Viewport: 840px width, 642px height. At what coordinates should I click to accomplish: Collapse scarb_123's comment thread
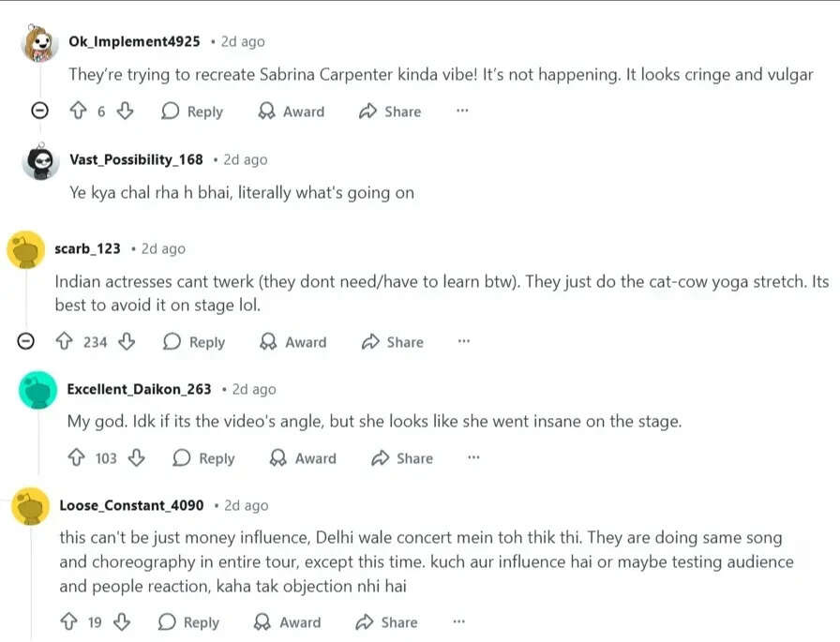click(x=27, y=342)
